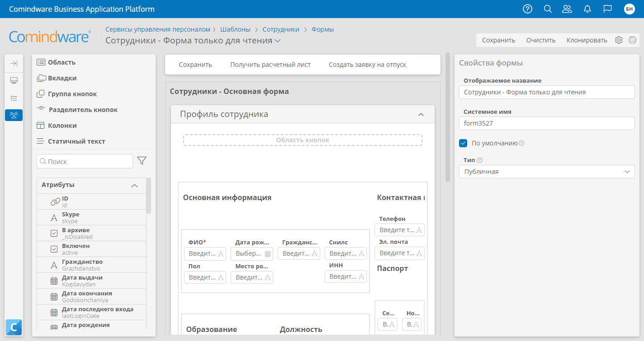Select the "Вкладки" element in the palette

pos(62,78)
